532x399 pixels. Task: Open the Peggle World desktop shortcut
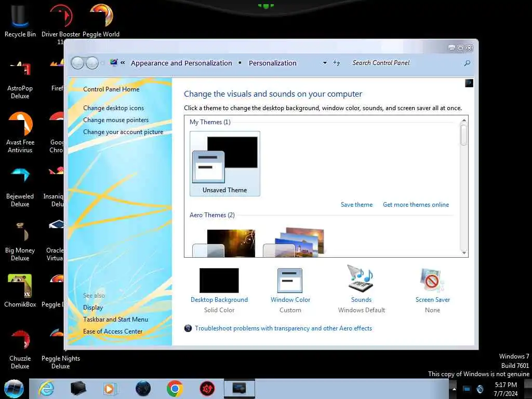[x=101, y=20]
